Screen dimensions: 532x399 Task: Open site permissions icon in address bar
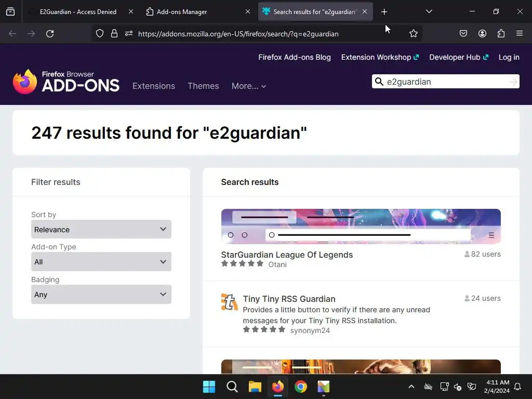pyautogui.click(x=129, y=34)
